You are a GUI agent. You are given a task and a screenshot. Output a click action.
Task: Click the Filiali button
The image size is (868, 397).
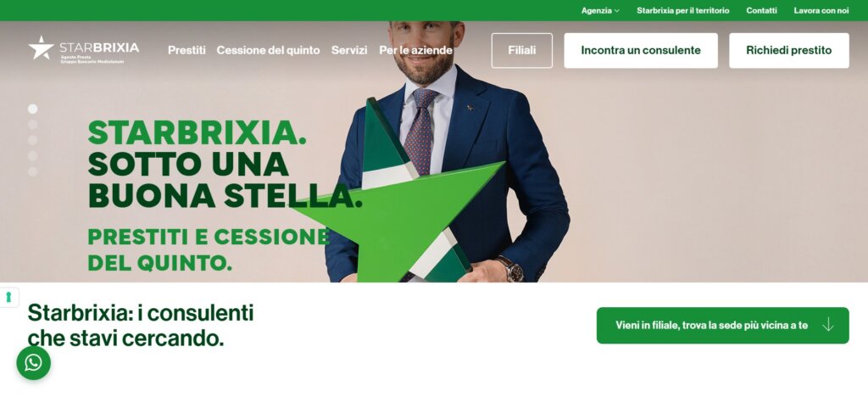[522, 50]
